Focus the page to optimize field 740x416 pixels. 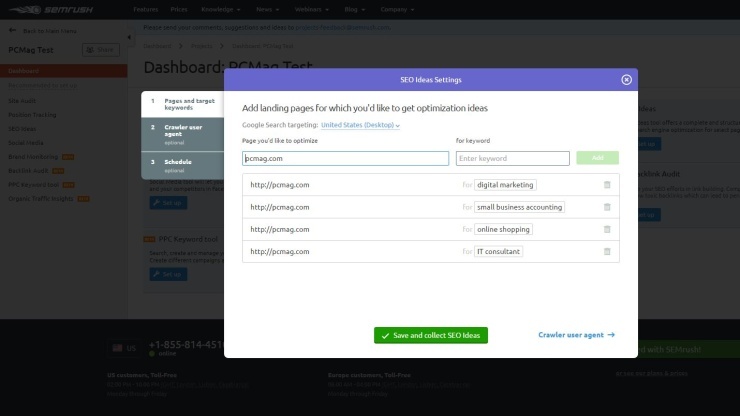click(x=345, y=158)
